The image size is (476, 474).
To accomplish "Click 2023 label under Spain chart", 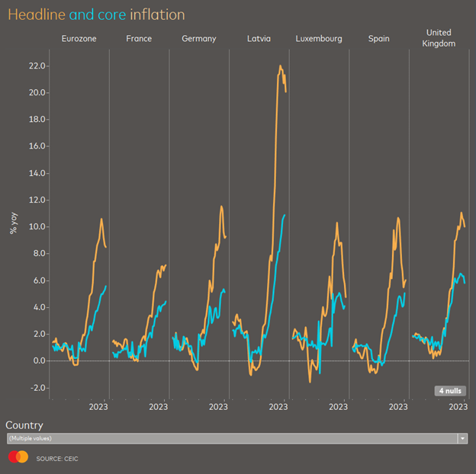I will [398, 407].
